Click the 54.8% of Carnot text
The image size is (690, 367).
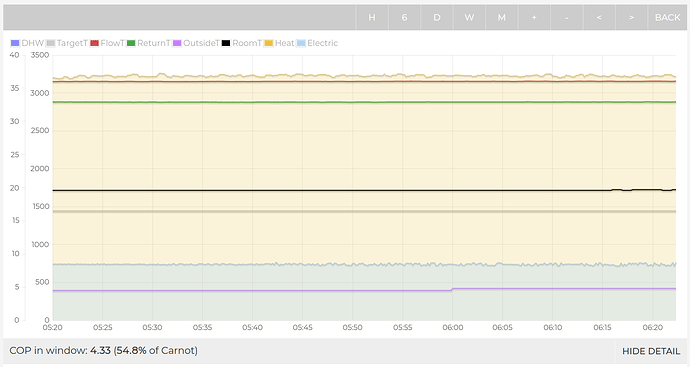156,351
